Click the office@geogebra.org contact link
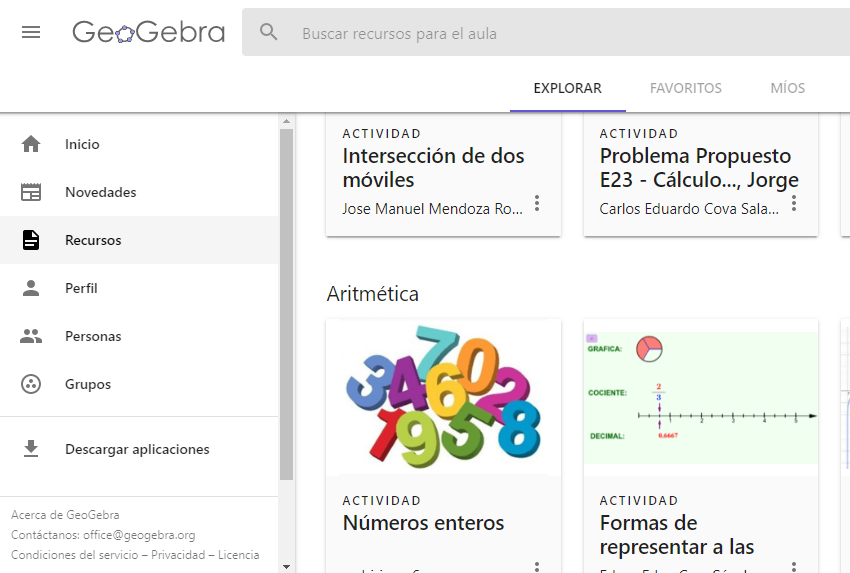Viewport: 850px width, 573px height. pyautogui.click(x=139, y=535)
